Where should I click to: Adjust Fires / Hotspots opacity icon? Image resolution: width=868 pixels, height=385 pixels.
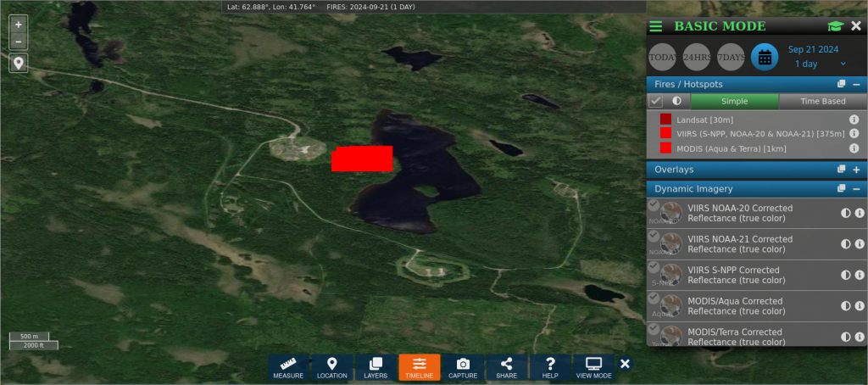676,102
